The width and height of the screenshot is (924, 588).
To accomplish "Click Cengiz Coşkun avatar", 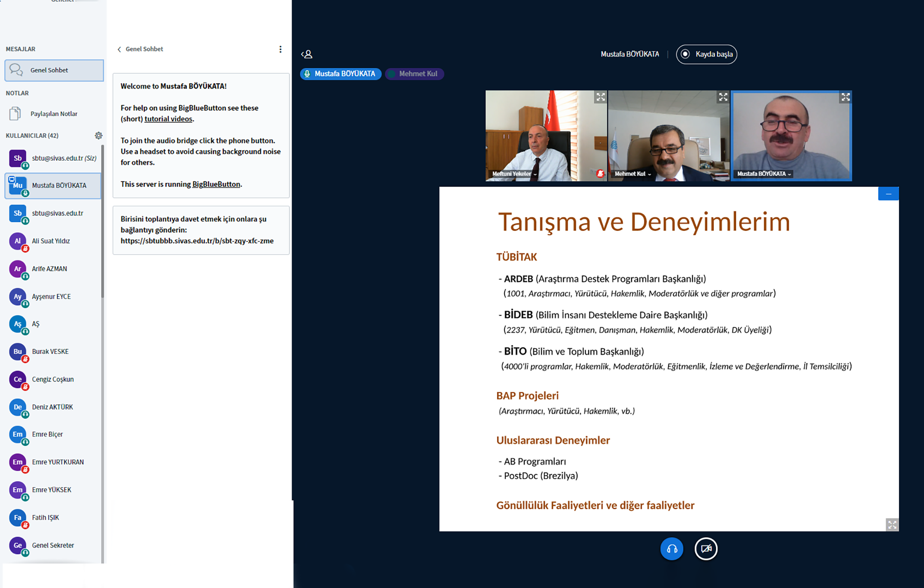I will [18, 379].
